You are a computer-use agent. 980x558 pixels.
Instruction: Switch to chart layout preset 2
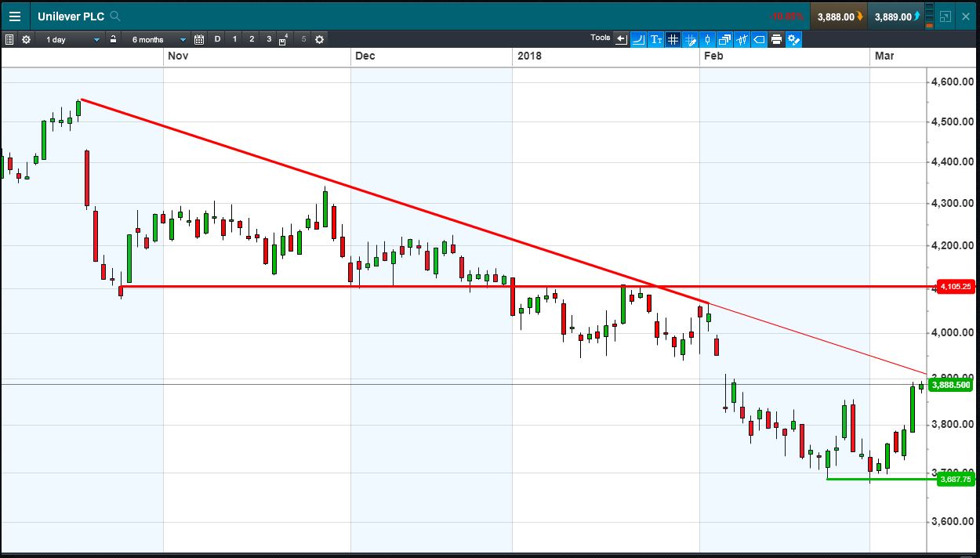click(252, 39)
